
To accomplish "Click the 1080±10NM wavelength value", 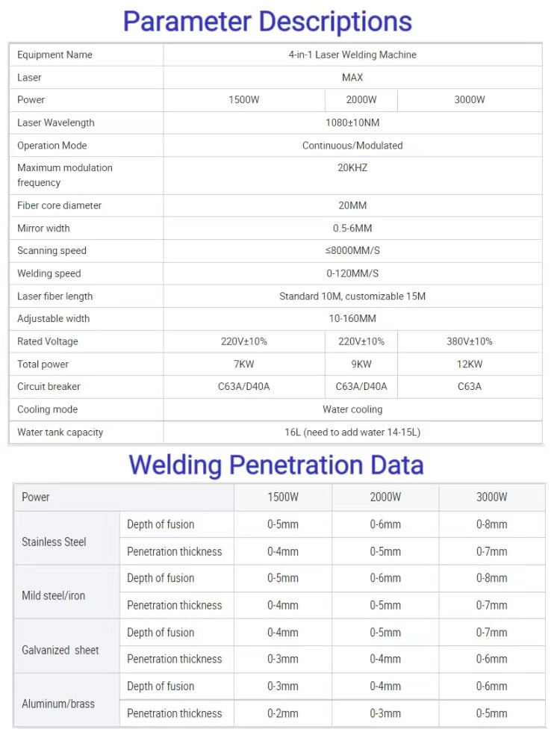I will click(352, 123).
